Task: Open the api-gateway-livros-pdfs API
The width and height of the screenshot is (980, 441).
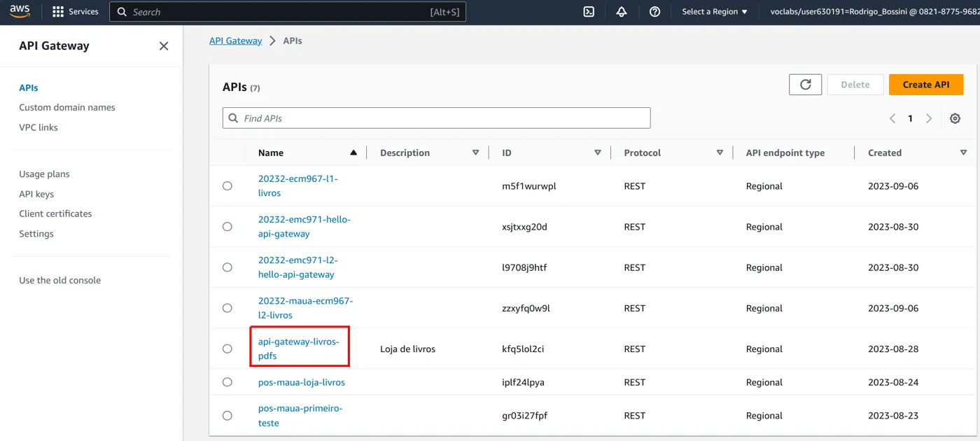Action: tap(299, 349)
